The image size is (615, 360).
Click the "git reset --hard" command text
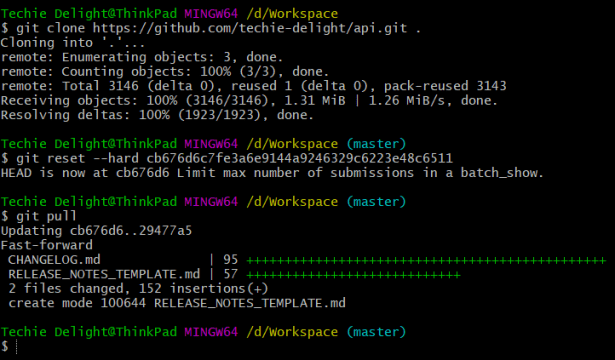(x=77, y=158)
